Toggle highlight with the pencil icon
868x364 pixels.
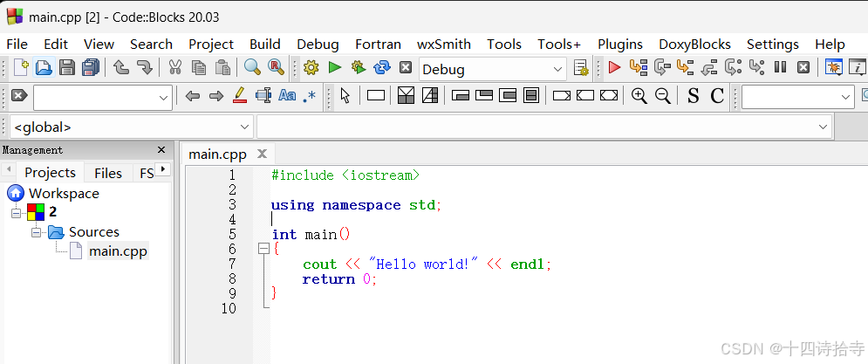pyautogui.click(x=239, y=95)
